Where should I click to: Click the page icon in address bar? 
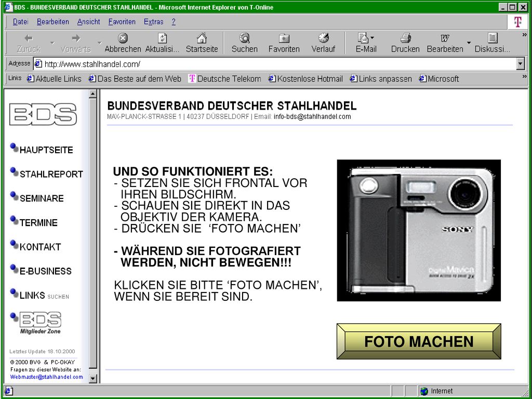pyautogui.click(x=38, y=64)
